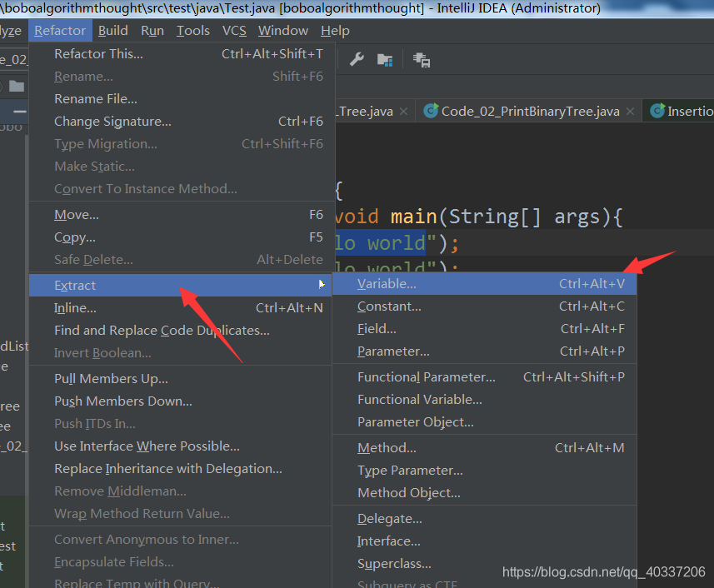Click main method name in editor
The image size is (714, 588).
(413, 217)
